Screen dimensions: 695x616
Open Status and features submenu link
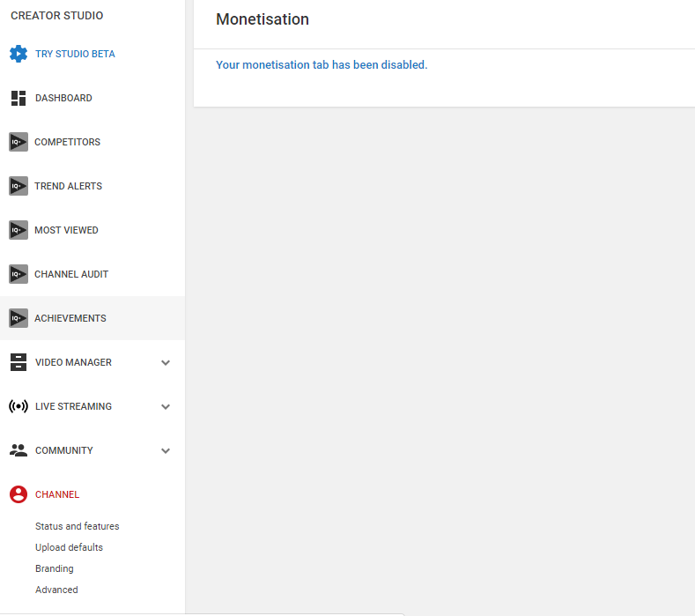click(78, 526)
